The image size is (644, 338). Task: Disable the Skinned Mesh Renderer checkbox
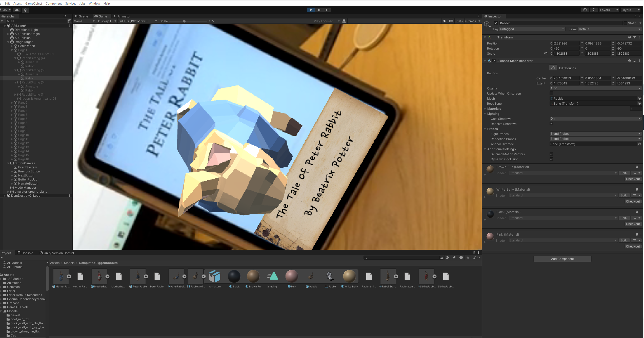pos(494,61)
